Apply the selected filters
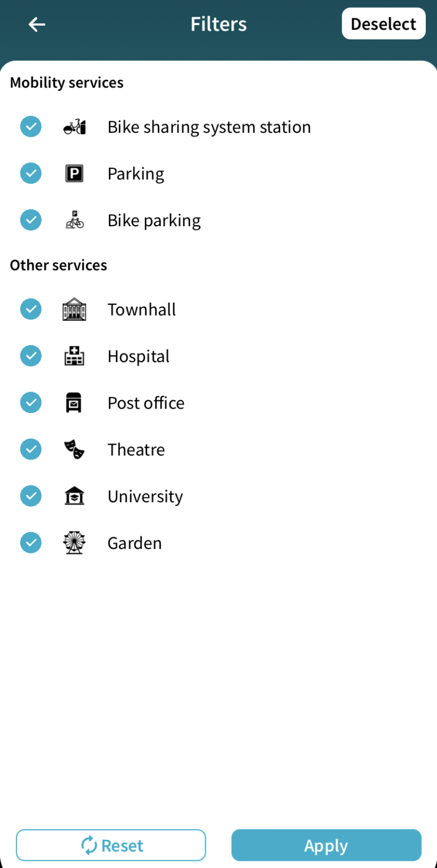Image resolution: width=437 pixels, height=868 pixels. coord(326,845)
